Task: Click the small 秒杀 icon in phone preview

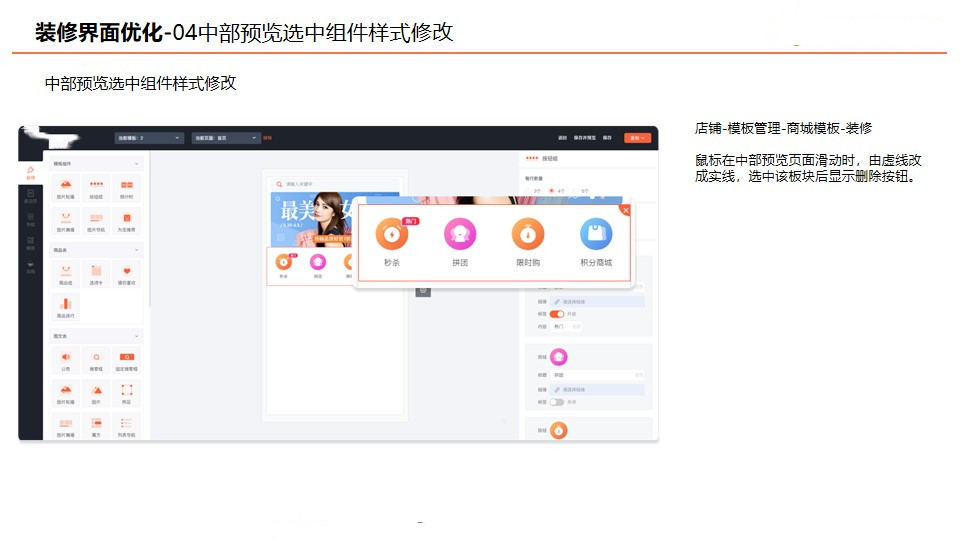Action: (283, 262)
